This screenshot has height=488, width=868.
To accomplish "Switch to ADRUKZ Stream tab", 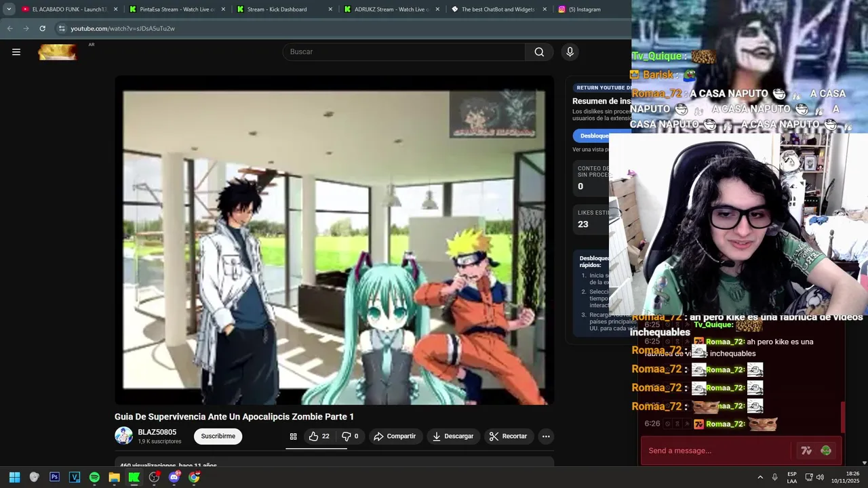I will click(x=392, y=9).
